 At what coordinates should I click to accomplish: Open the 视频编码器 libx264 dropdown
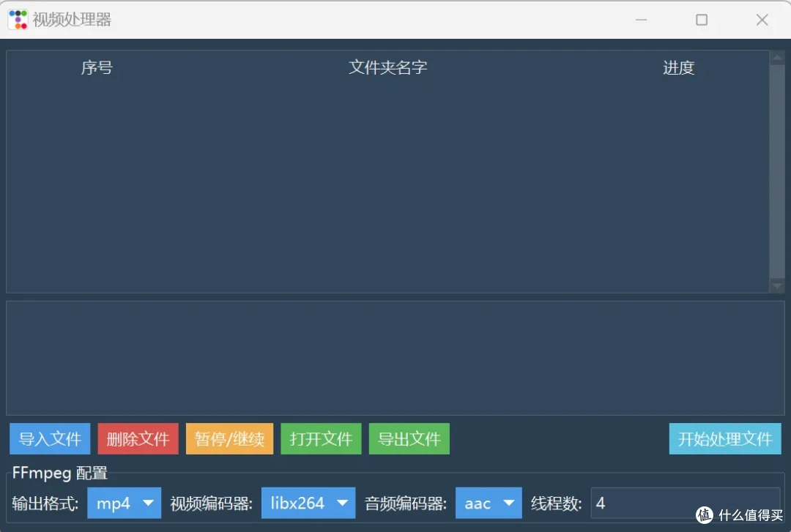click(x=308, y=503)
